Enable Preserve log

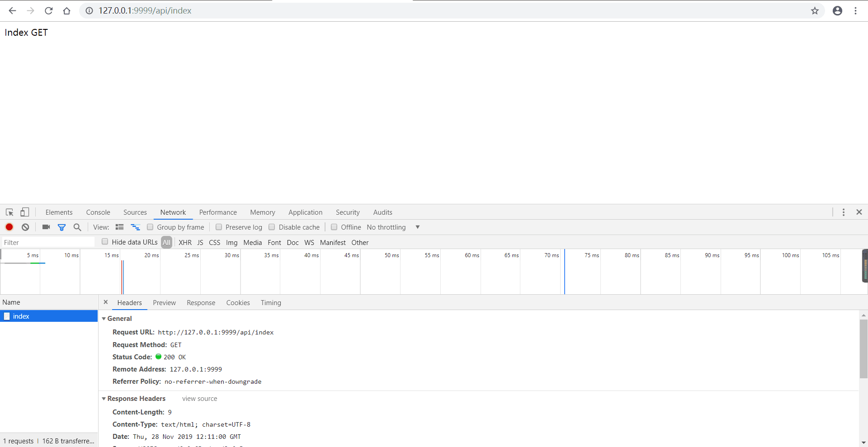219,227
